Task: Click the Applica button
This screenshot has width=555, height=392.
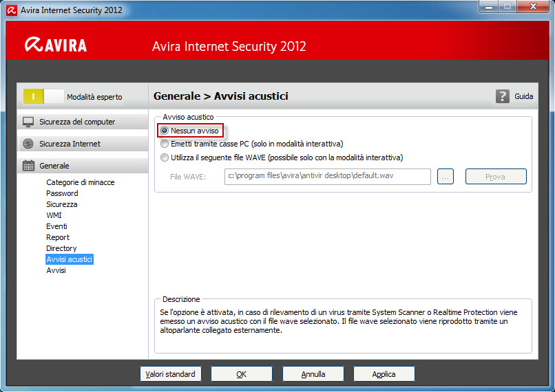Action: tap(384, 374)
